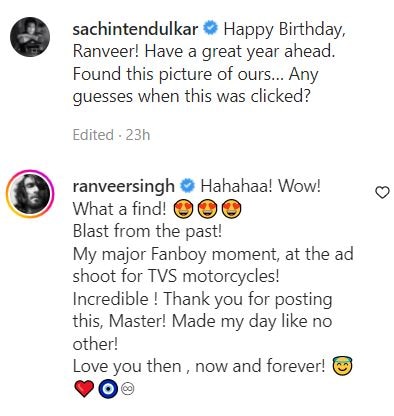Image resolution: width=394 pixels, height=416 pixels.
Task: Click sachintendulkar's blue verified badge
Action: [211, 29]
